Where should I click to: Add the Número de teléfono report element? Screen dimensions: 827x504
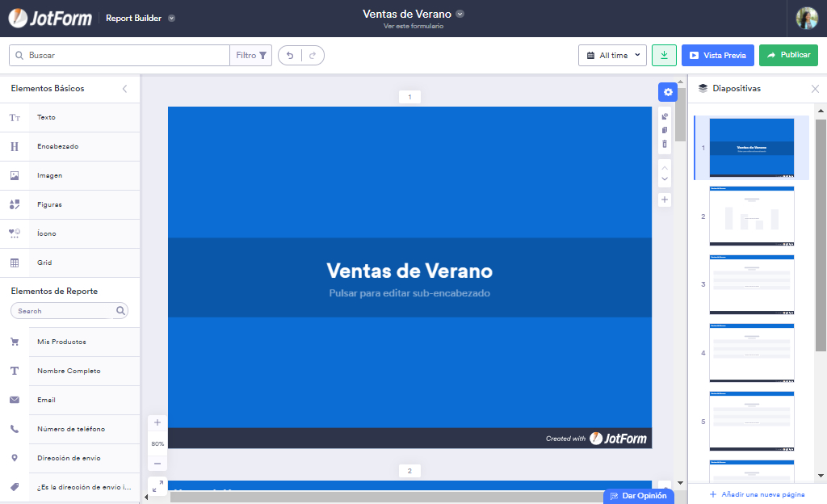coord(70,429)
